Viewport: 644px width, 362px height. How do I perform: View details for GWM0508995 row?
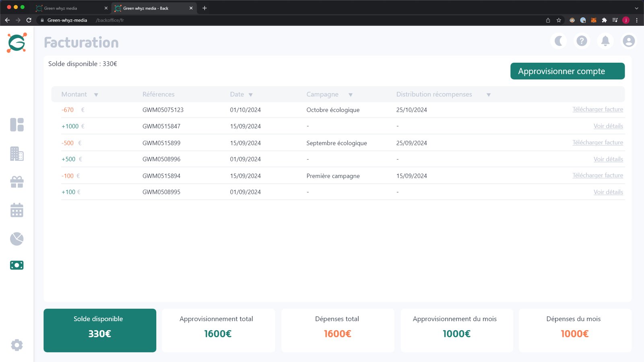(x=608, y=192)
